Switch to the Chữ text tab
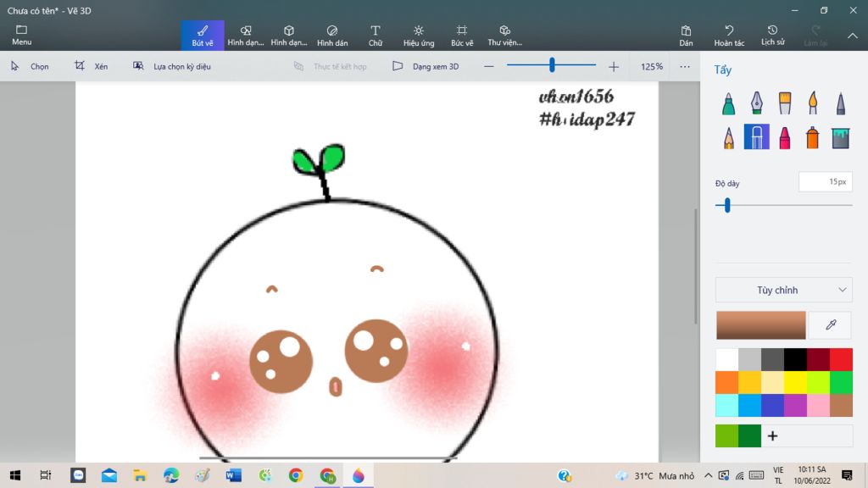The height and width of the screenshot is (488, 868). tap(376, 36)
